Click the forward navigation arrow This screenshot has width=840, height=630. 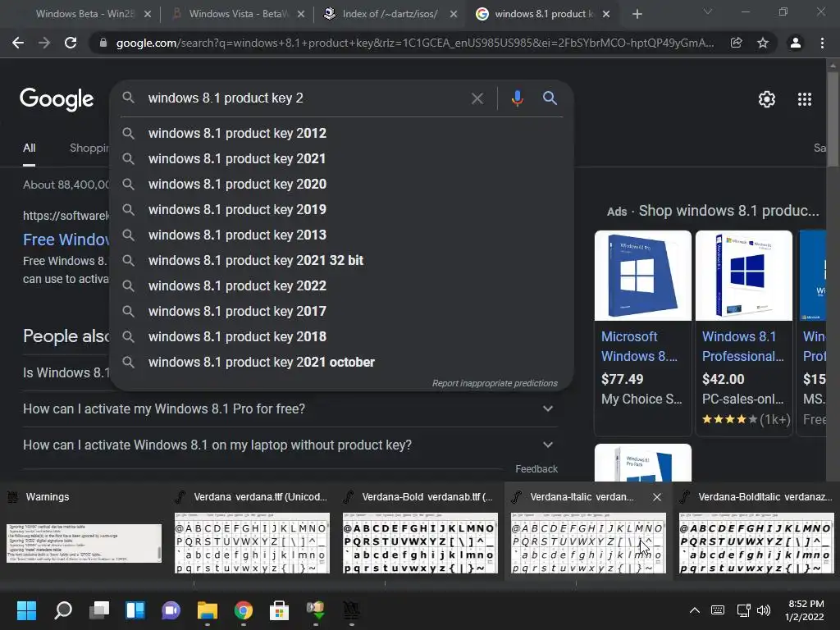(x=44, y=43)
